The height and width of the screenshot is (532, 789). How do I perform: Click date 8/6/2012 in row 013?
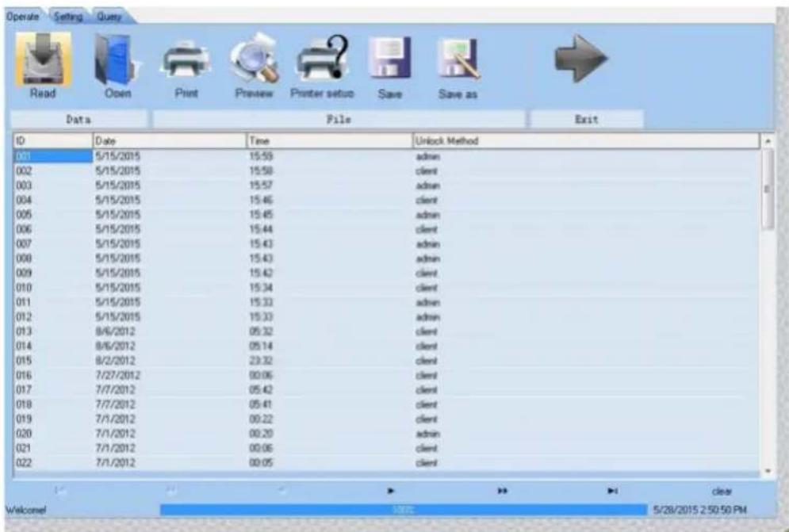(115, 331)
